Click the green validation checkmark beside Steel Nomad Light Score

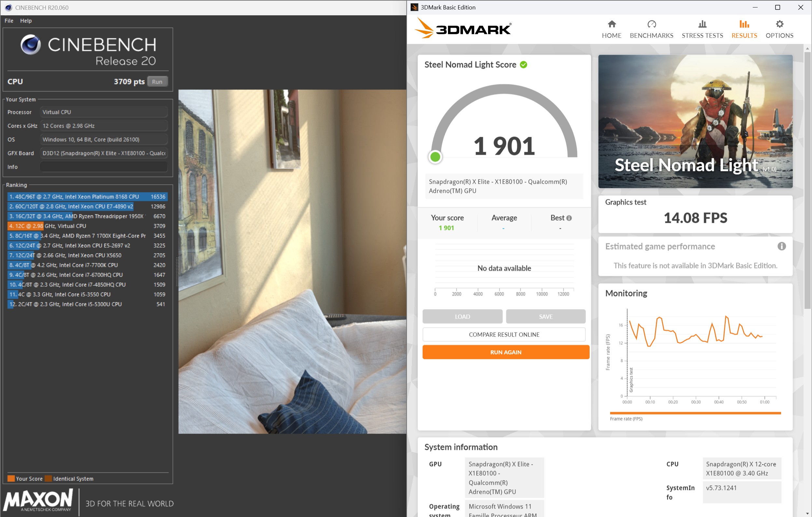point(523,65)
